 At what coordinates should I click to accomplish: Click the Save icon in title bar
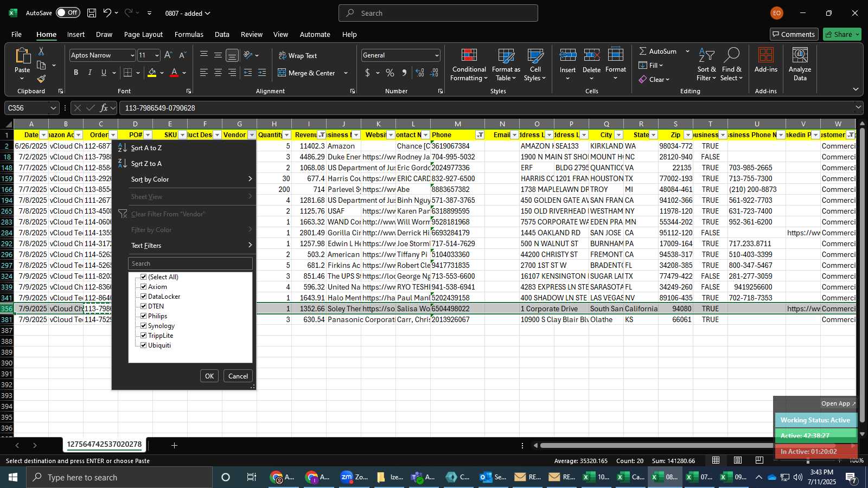(92, 13)
